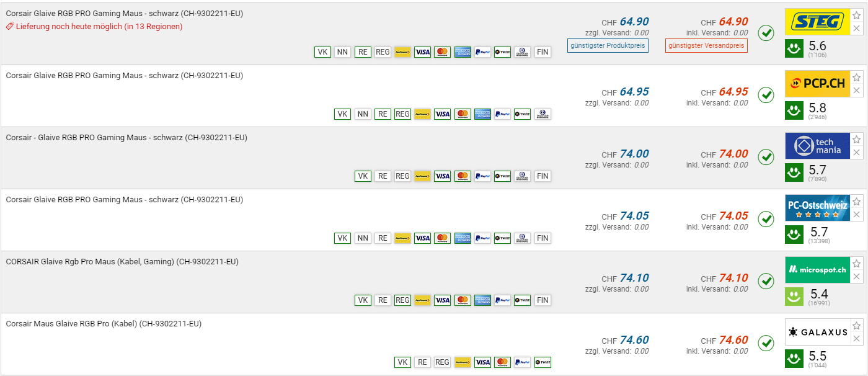This screenshot has height=376, width=868.
Task: Toggle the favorite star for the STEG offer
Action: [857, 16]
